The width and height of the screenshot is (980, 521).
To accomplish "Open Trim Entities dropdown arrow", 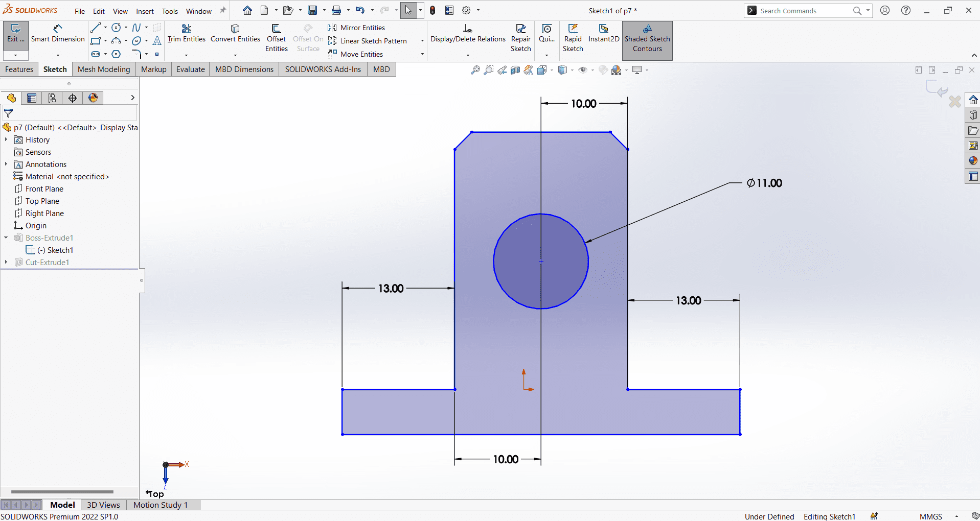I will click(x=186, y=55).
